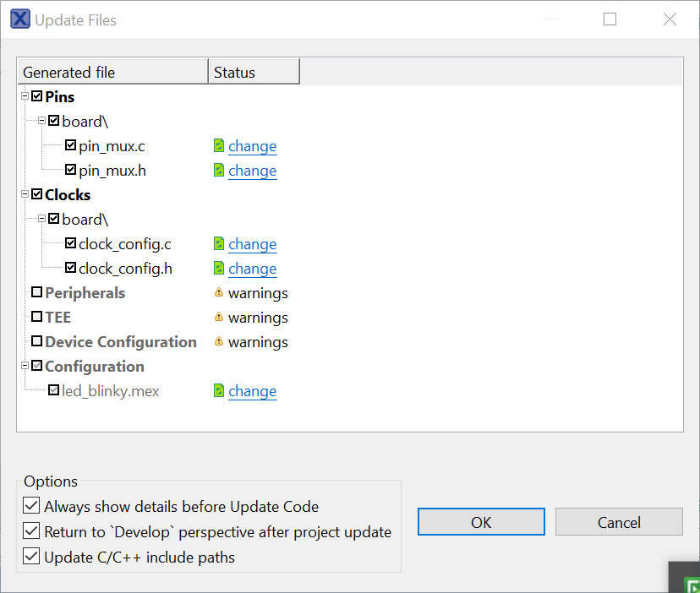Image resolution: width=700 pixels, height=593 pixels.
Task: Collapse the Configuration tree node
Action: tap(25, 366)
